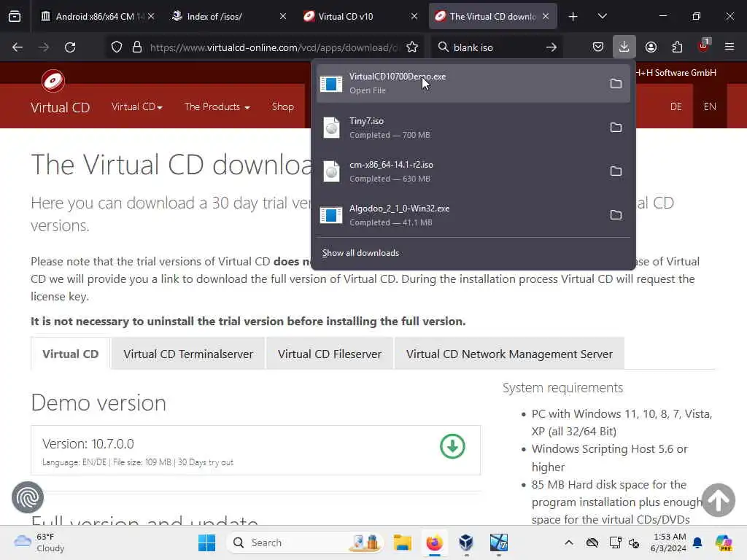The image size is (747, 560).
Task: Select the Virtual CD product tab
Action: click(71, 354)
